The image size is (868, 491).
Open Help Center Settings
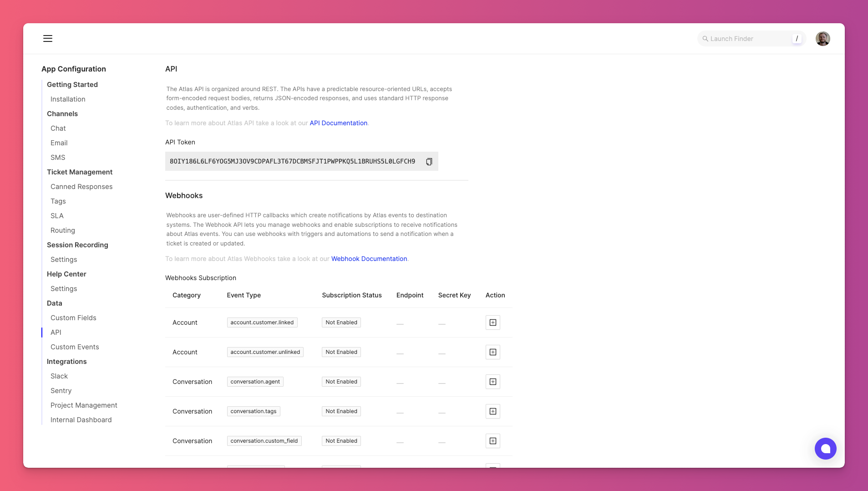coord(64,289)
